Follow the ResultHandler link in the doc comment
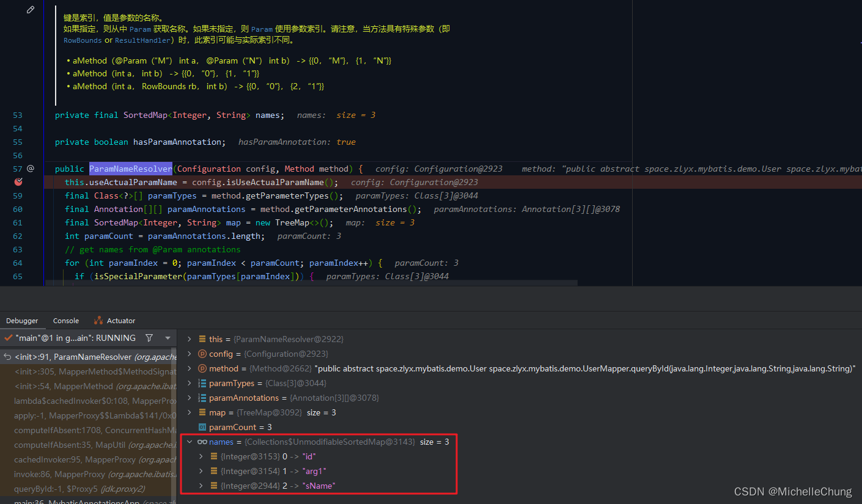Image resolution: width=862 pixels, height=504 pixels. (x=143, y=40)
